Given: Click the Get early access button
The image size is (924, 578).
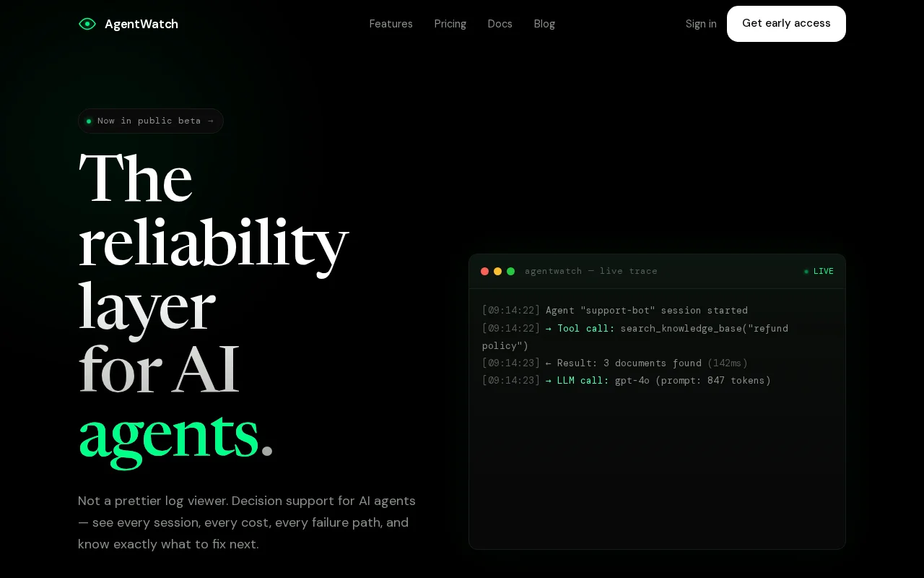Looking at the screenshot, I should tap(786, 24).
